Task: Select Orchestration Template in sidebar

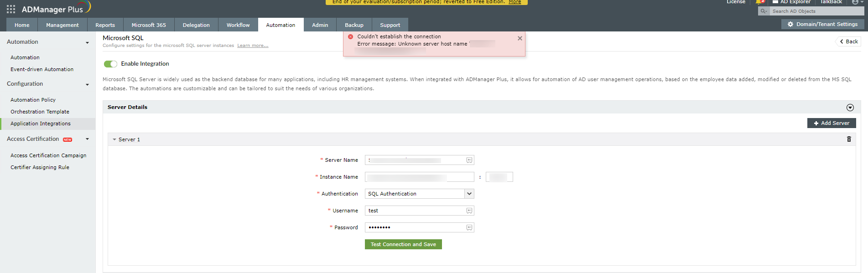Action: pos(40,112)
